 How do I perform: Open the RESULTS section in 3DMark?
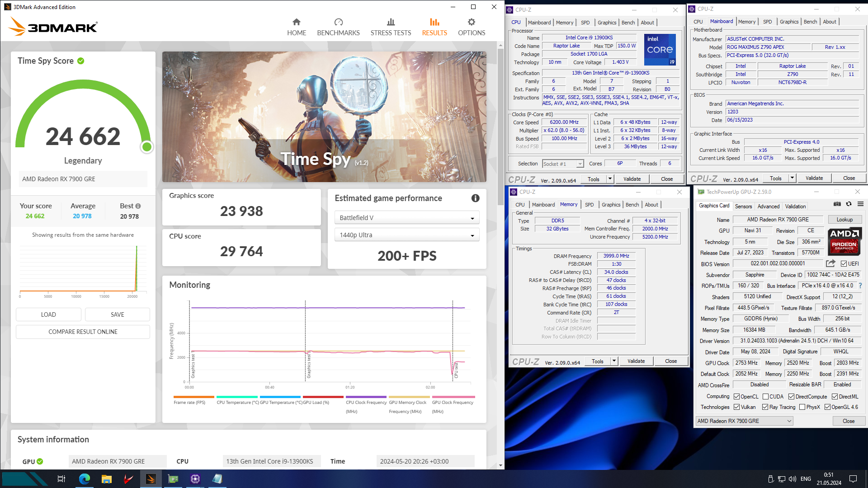[434, 27]
